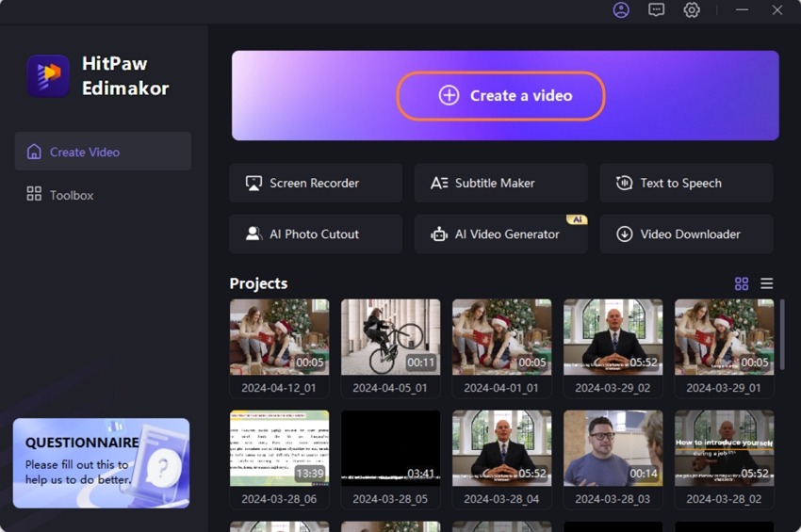Click the AI Photo Cutout person icon
This screenshot has height=532, width=801.
click(253, 234)
